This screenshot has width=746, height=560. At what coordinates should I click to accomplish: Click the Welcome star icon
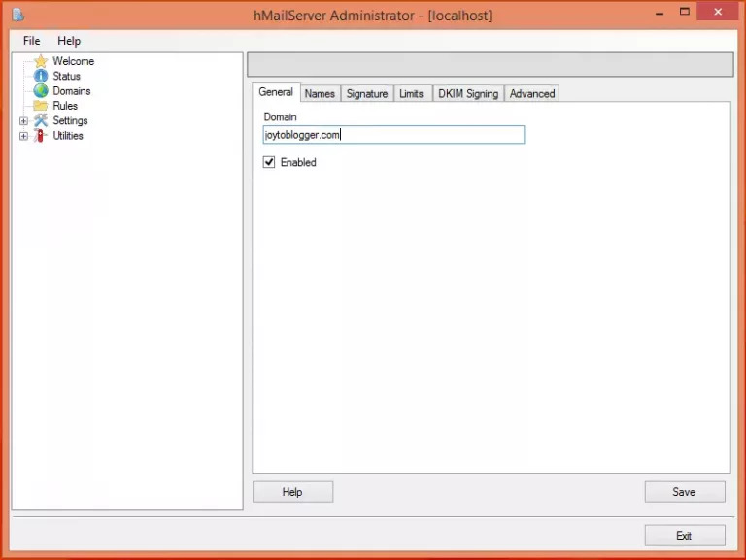41,61
